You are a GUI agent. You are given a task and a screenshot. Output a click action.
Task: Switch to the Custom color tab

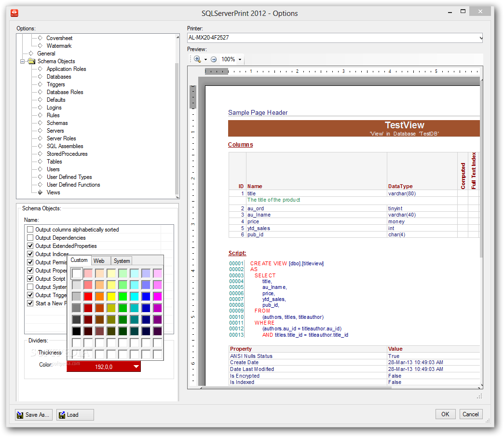coord(79,260)
